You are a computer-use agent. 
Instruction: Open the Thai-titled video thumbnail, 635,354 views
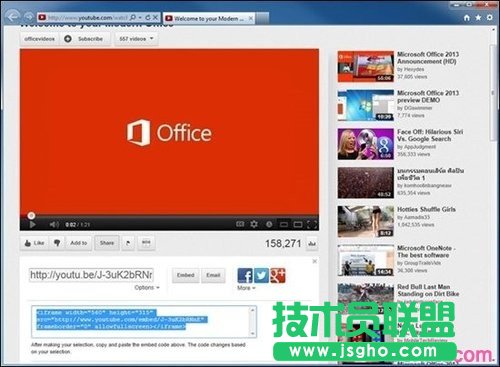(366, 183)
